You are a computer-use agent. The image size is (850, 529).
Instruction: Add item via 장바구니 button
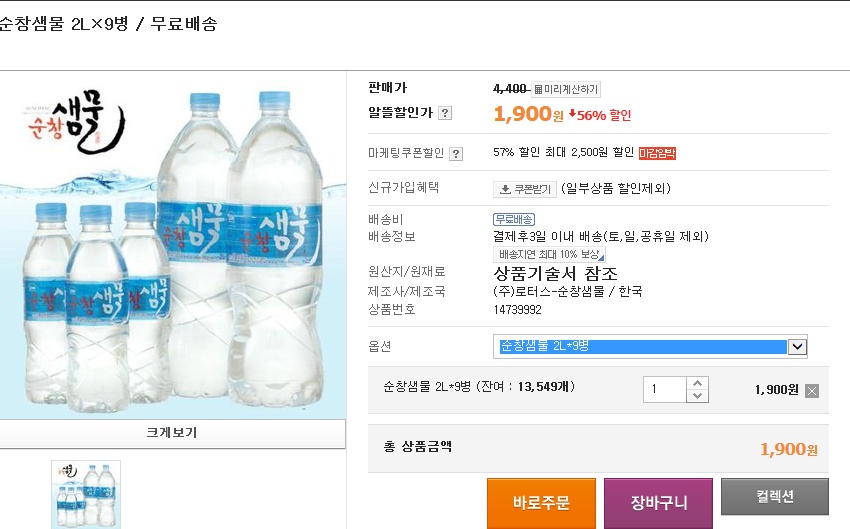pyautogui.click(x=658, y=502)
